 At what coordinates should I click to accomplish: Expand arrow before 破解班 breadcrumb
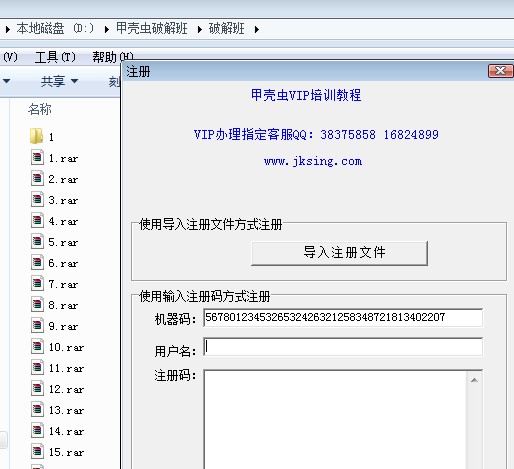click(199, 29)
